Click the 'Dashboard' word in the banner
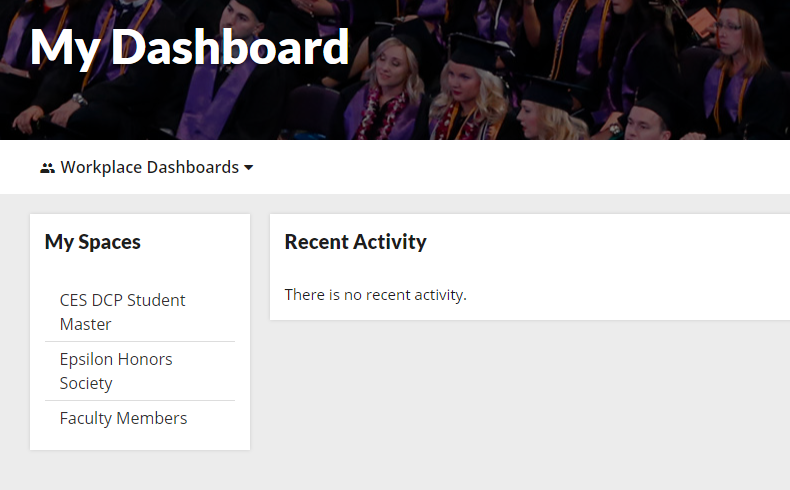 230,47
